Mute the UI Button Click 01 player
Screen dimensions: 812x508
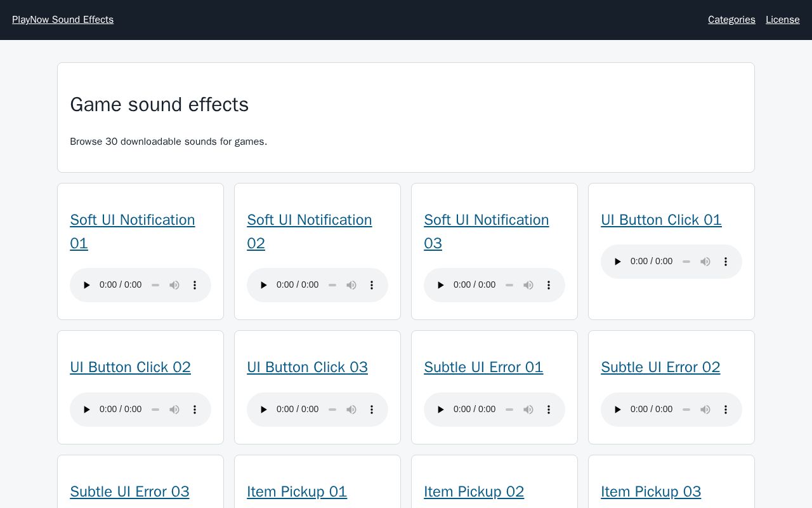click(705, 262)
